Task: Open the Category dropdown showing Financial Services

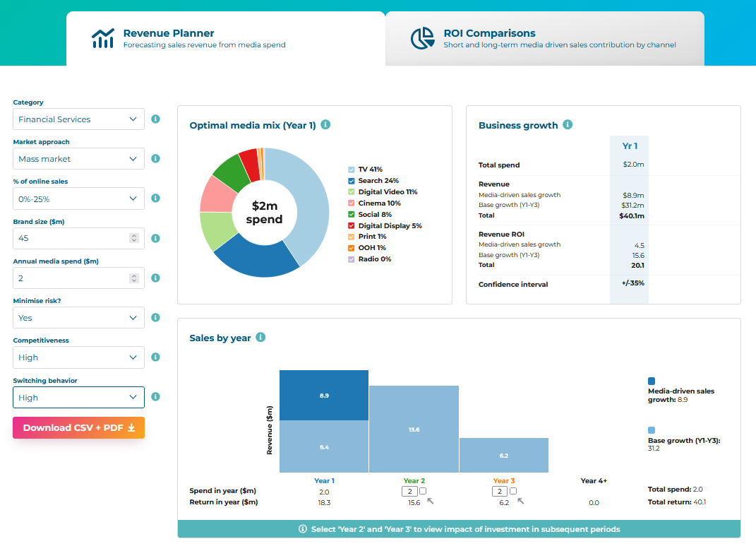Action: pyautogui.click(x=78, y=119)
